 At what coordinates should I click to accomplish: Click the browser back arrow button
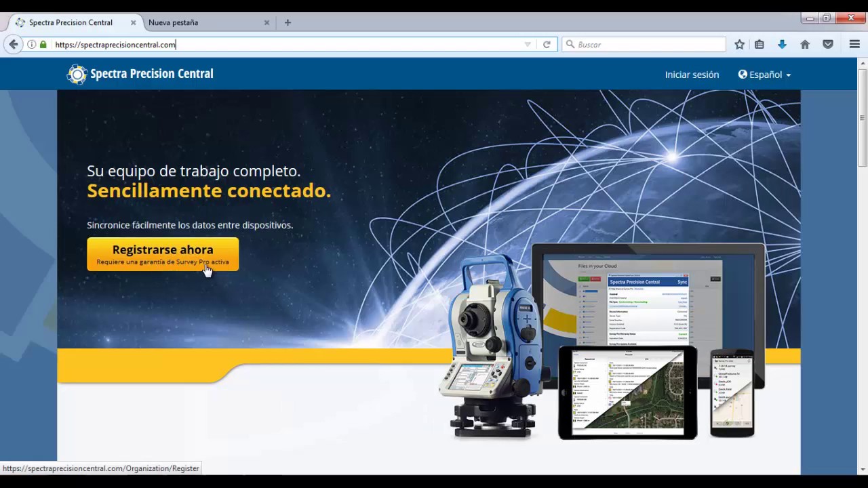coord(13,44)
